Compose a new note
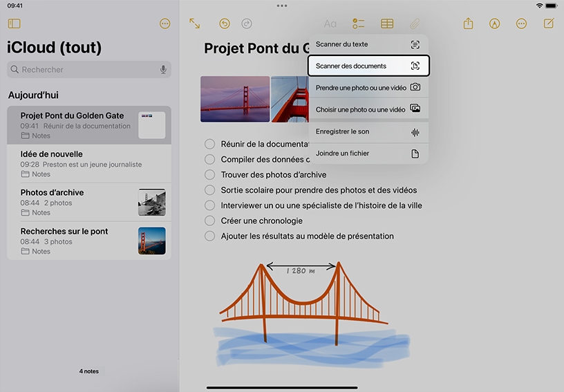The height and width of the screenshot is (392, 564). point(549,24)
